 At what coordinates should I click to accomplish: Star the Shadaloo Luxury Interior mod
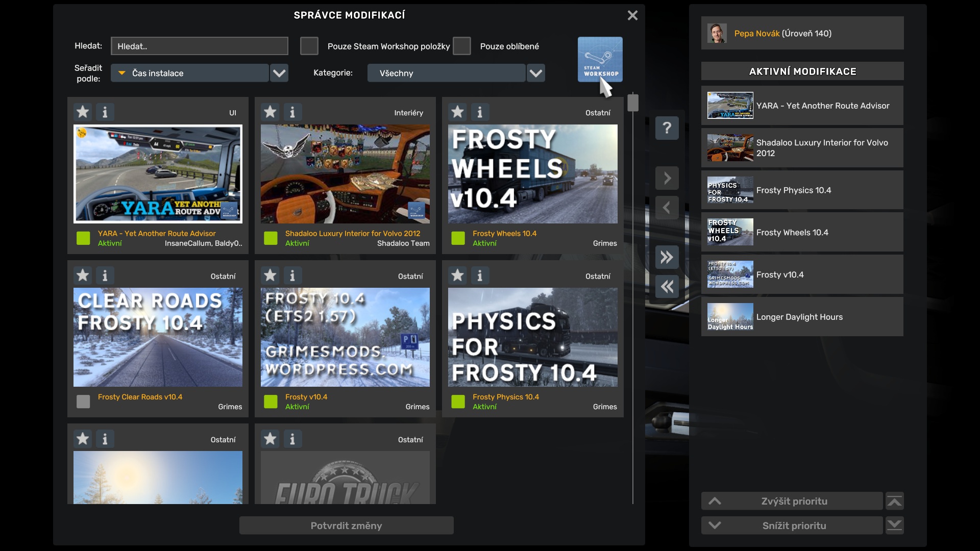pos(270,112)
